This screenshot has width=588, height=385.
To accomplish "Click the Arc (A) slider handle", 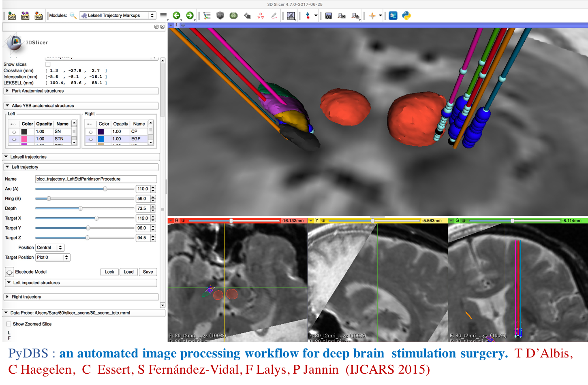I will pyautogui.click(x=105, y=189).
